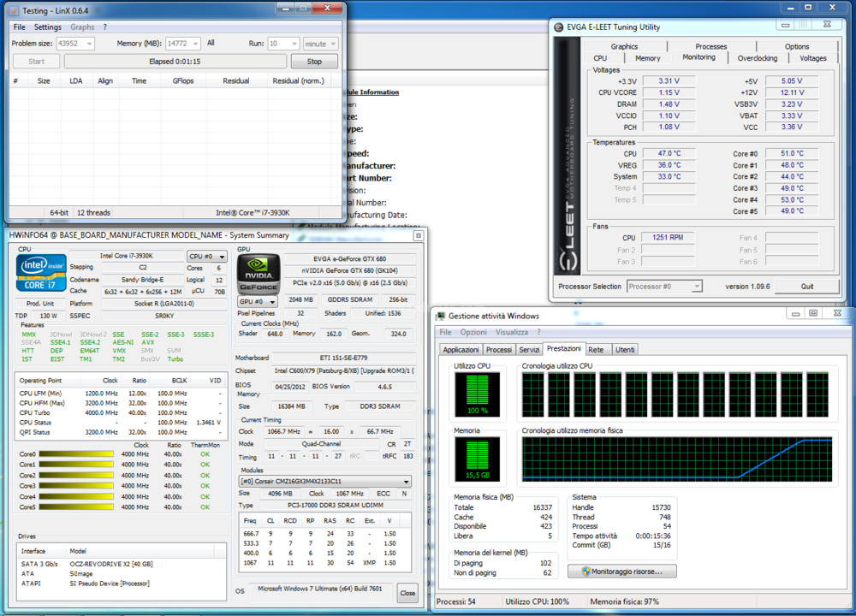Click the 1067 XMP timing row
Screen dimensions: 856x616
tap(325, 563)
